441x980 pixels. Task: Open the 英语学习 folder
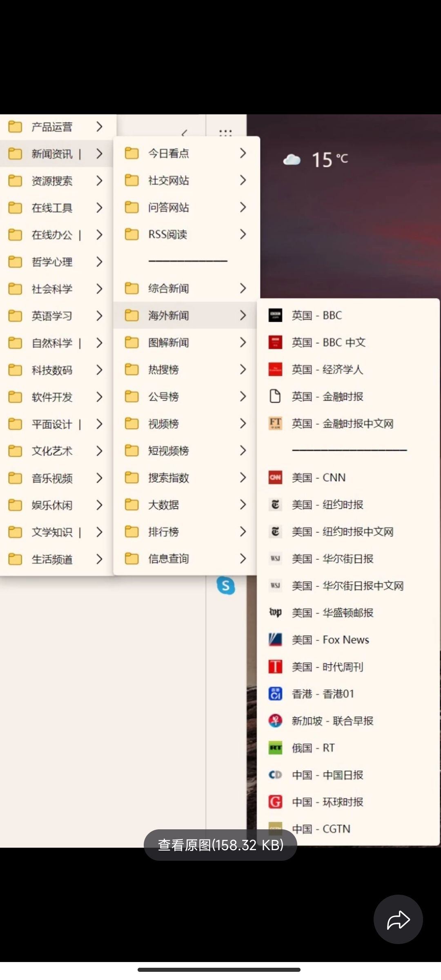[x=56, y=316]
